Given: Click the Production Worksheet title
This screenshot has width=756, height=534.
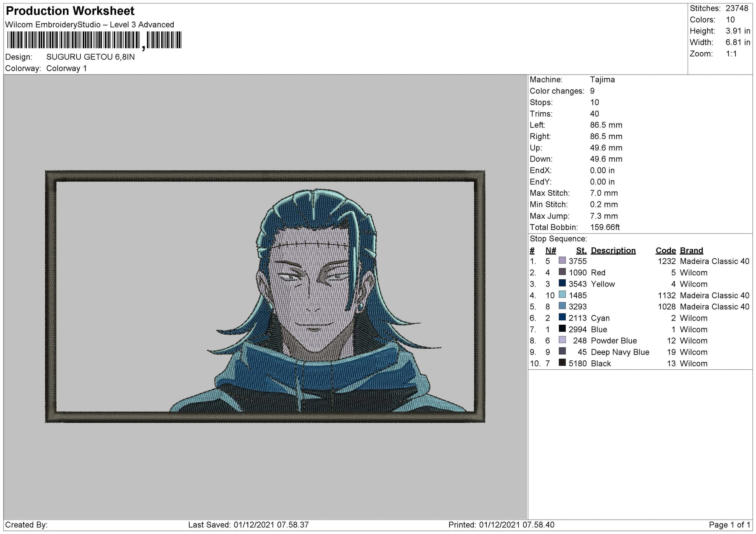Looking at the screenshot, I should click(x=70, y=11).
